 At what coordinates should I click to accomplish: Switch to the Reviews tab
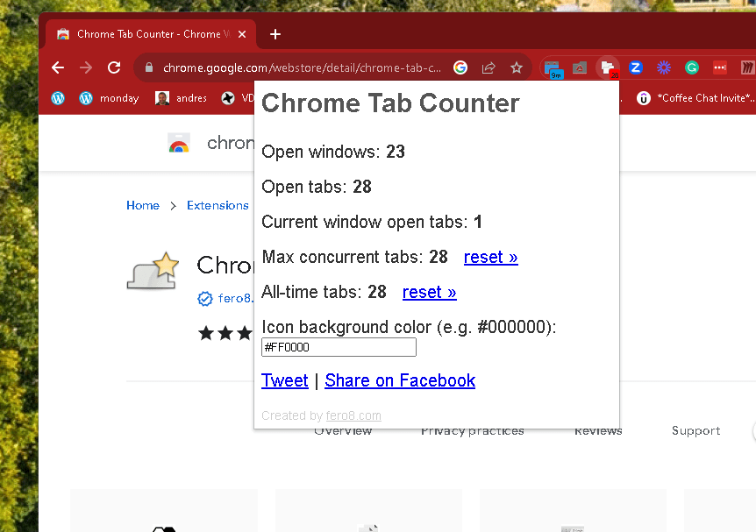click(x=598, y=431)
